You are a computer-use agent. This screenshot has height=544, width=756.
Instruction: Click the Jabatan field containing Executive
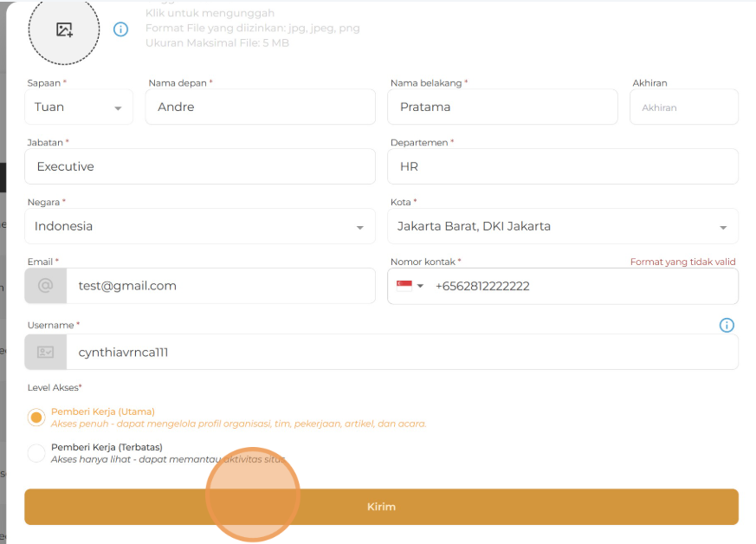200,166
